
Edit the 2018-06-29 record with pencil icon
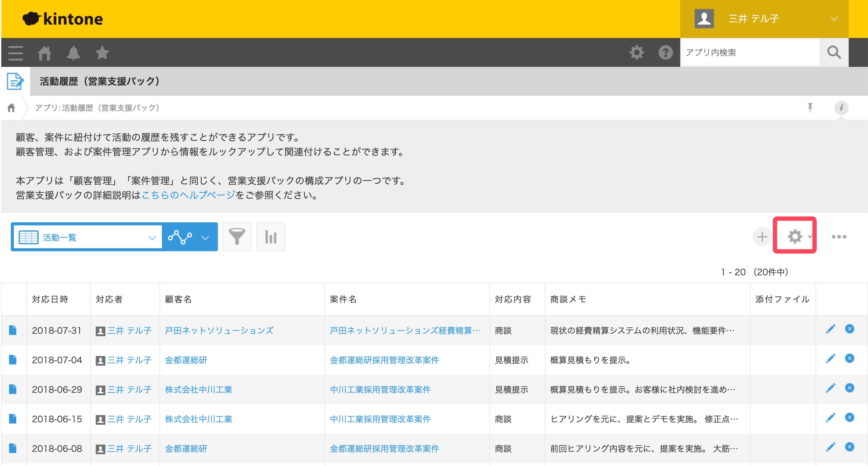click(x=830, y=388)
